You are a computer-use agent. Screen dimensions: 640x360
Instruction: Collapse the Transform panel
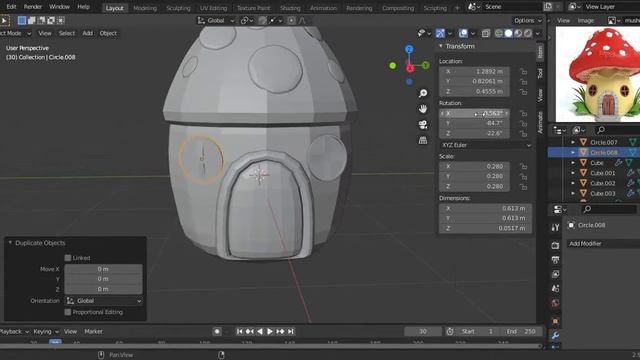coord(441,46)
